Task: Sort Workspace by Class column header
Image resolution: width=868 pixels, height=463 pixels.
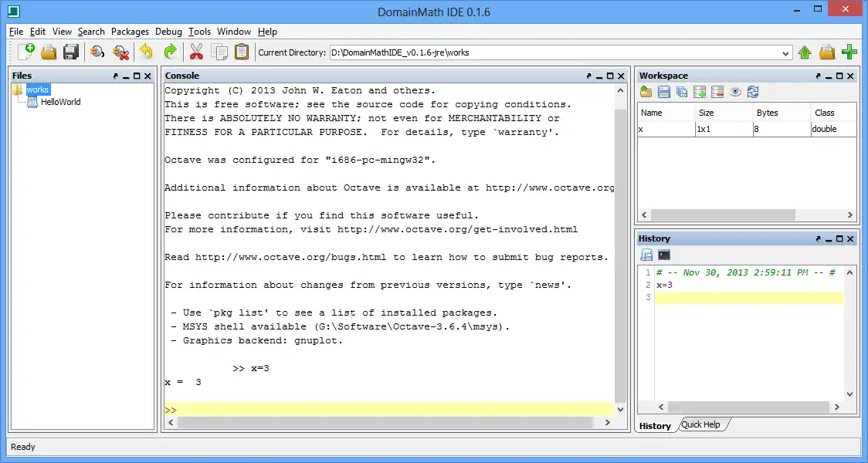Action: coord(834,113)
